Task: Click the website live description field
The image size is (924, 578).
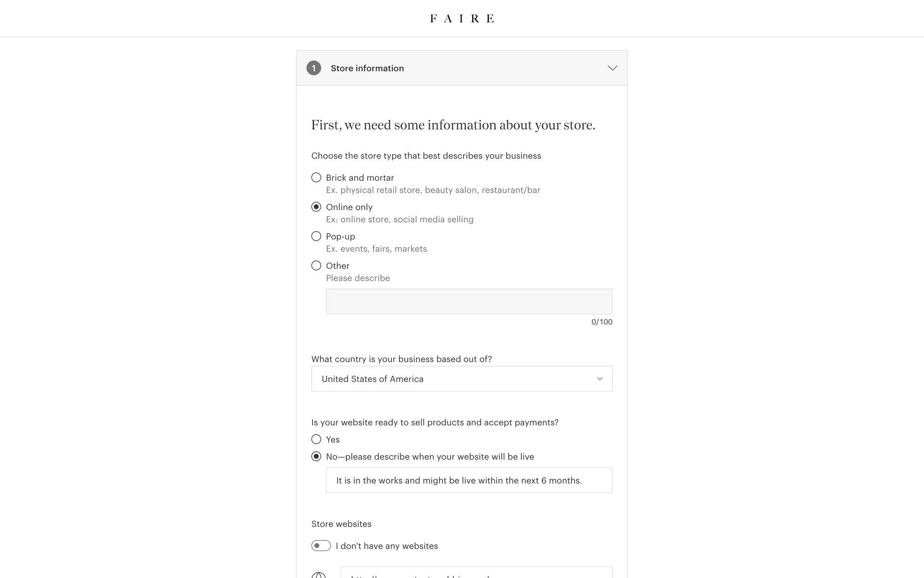Action: (469, 480)
